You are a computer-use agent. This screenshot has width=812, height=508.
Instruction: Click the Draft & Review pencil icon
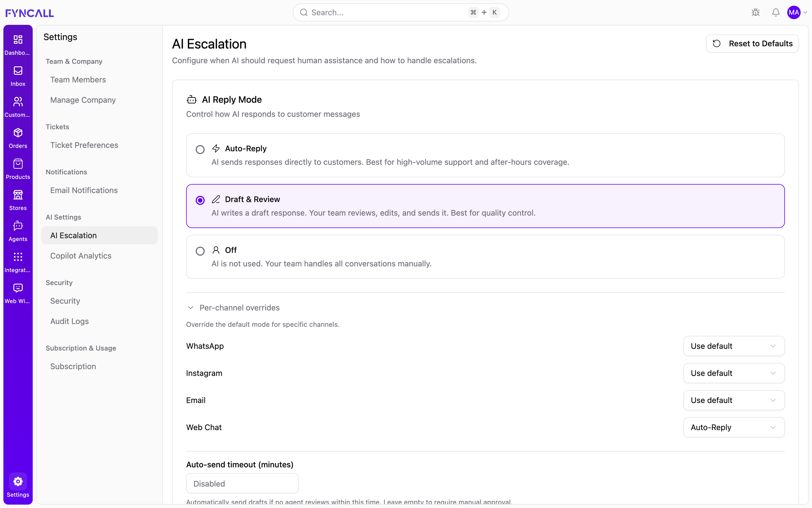click(x=216, y=199)
